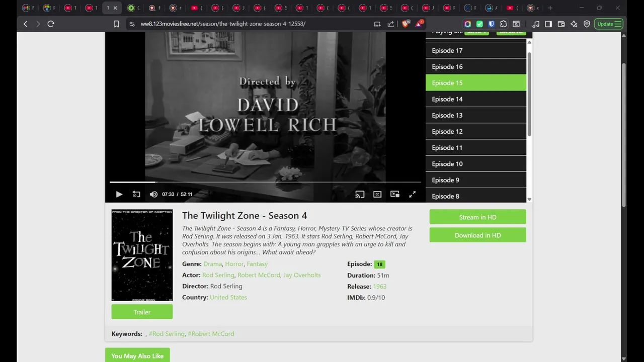Image resolution: width=644 pixels, height=362 pixels.
Task: Open the Fantasy genre link
Action: (257, 264)
